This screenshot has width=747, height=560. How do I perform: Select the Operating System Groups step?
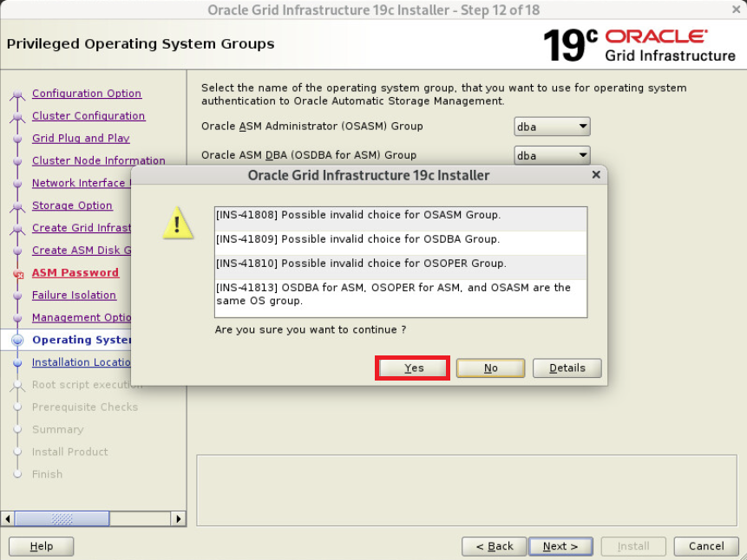pos(81,340)
